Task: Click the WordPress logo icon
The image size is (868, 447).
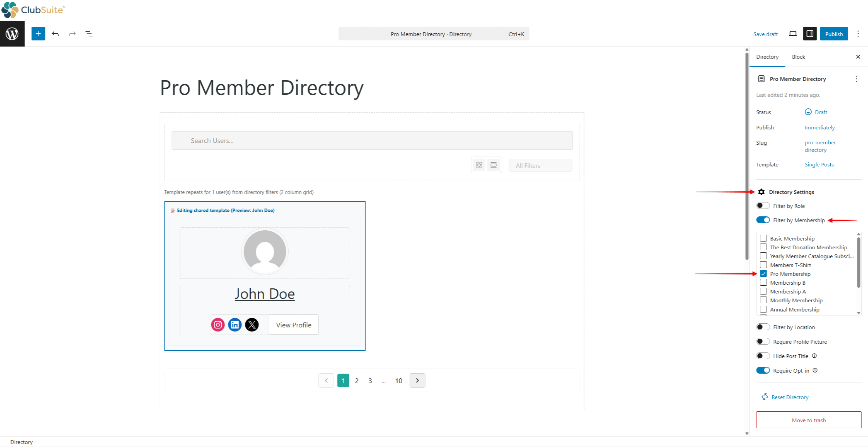Action: tap(12, 34)
